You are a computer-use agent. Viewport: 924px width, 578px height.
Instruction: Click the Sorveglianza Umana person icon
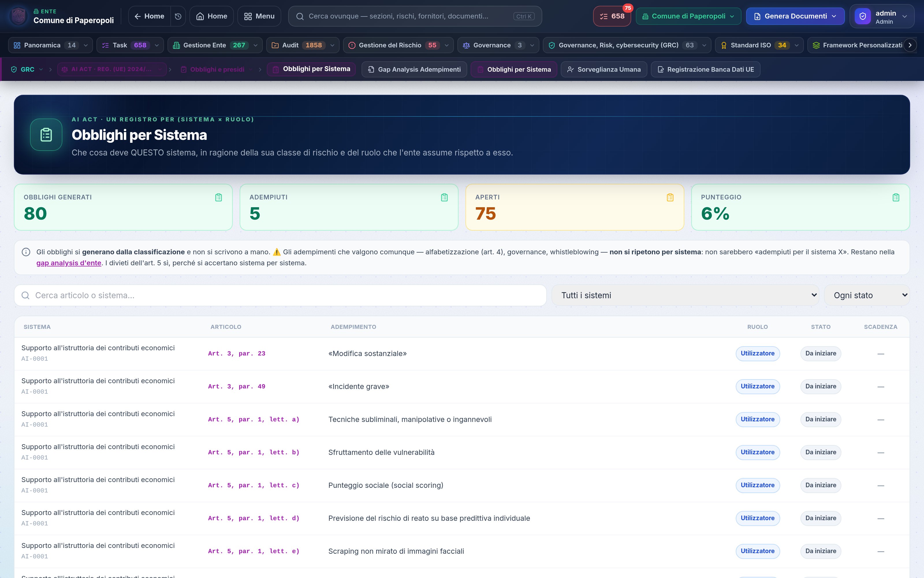(571, 69)
